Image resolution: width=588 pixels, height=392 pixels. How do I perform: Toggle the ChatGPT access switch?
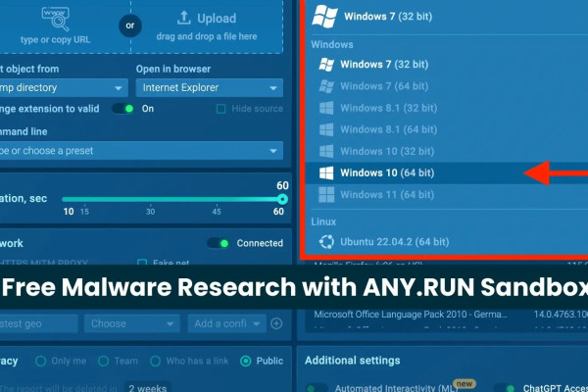[x=505, y=388]
